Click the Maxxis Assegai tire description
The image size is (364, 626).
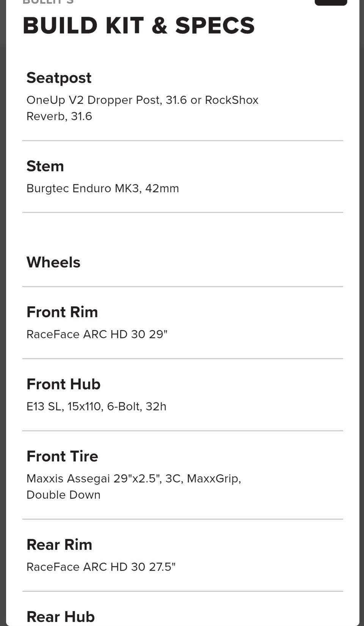tap(133, 478)
